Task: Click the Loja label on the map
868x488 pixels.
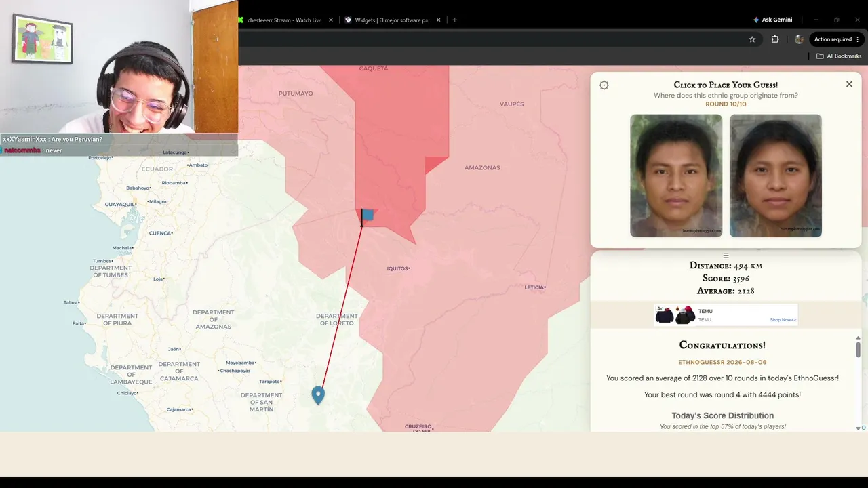Action: click(159, 279)
